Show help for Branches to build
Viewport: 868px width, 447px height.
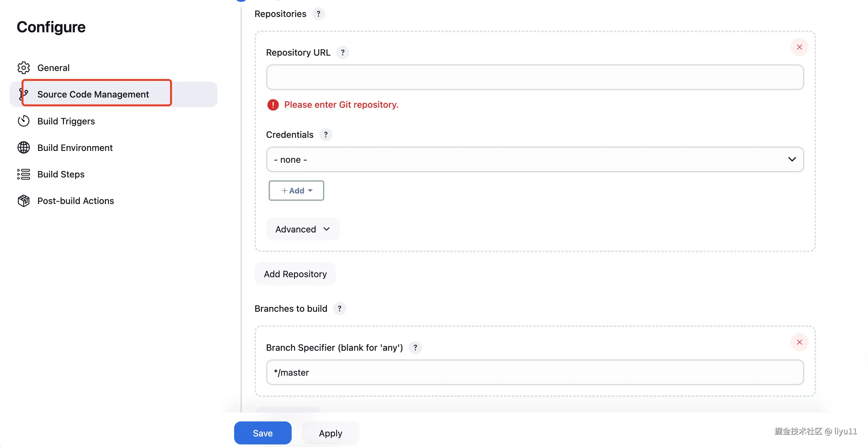pyautogui.click(x=339, y=309)
